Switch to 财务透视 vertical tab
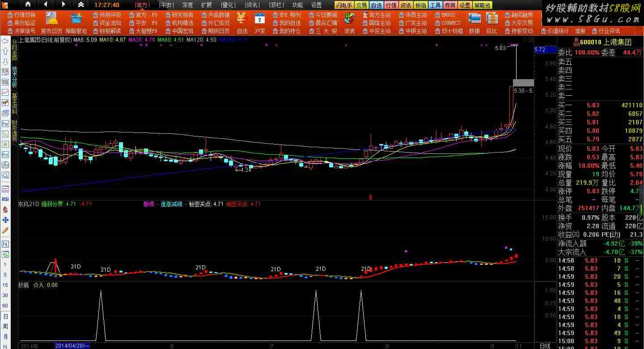The width and height of the screenshot is (644, 349). 14,131
